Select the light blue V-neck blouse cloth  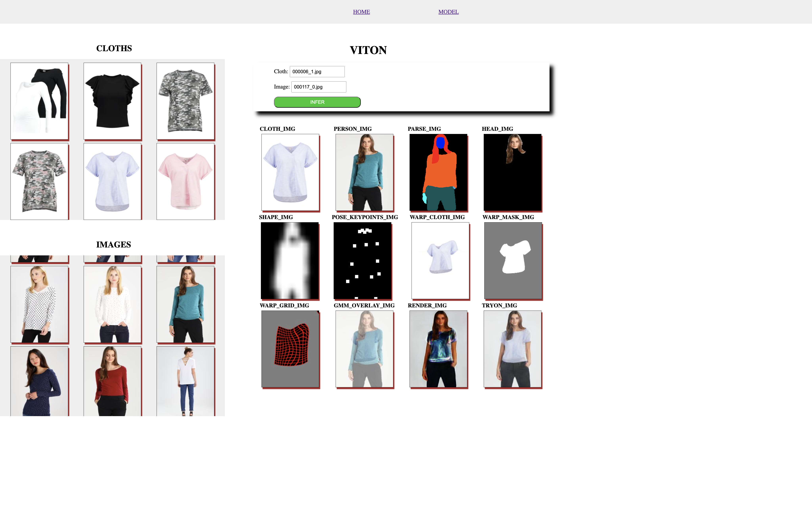click(112, 181)
